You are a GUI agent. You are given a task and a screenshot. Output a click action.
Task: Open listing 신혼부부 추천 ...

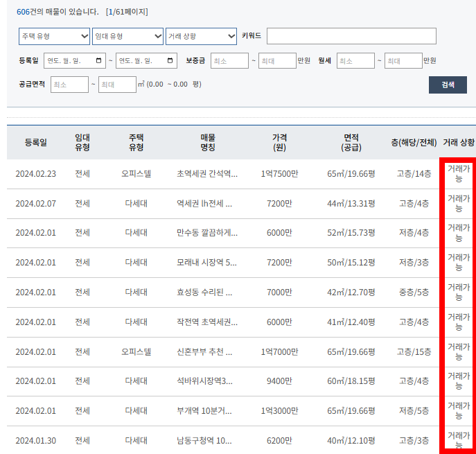pyautogui.click(x=204, y=351)
